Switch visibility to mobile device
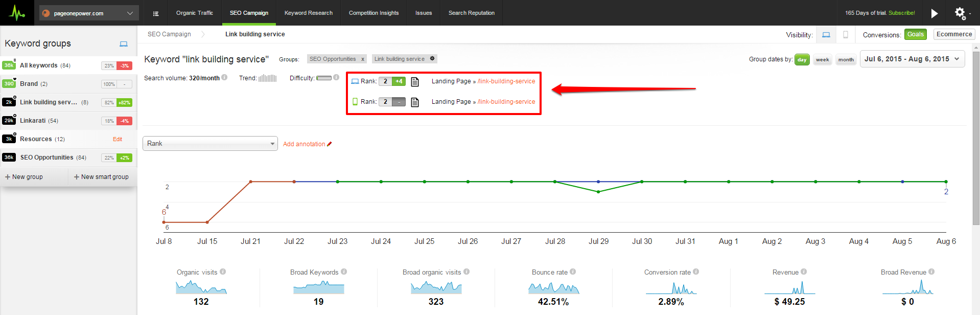980x315 pixels. pyautogui.click(x=845, y=35)
